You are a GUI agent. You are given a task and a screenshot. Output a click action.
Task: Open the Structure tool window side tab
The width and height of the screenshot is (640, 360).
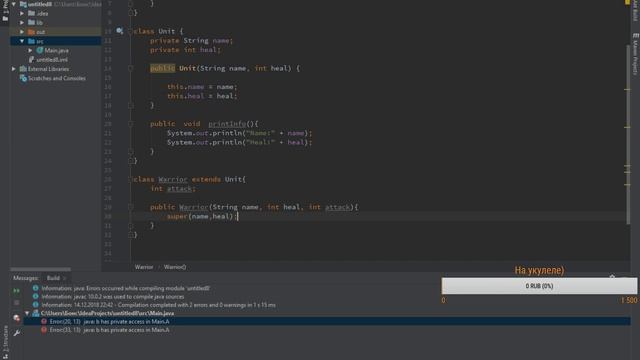click(5, 342)
